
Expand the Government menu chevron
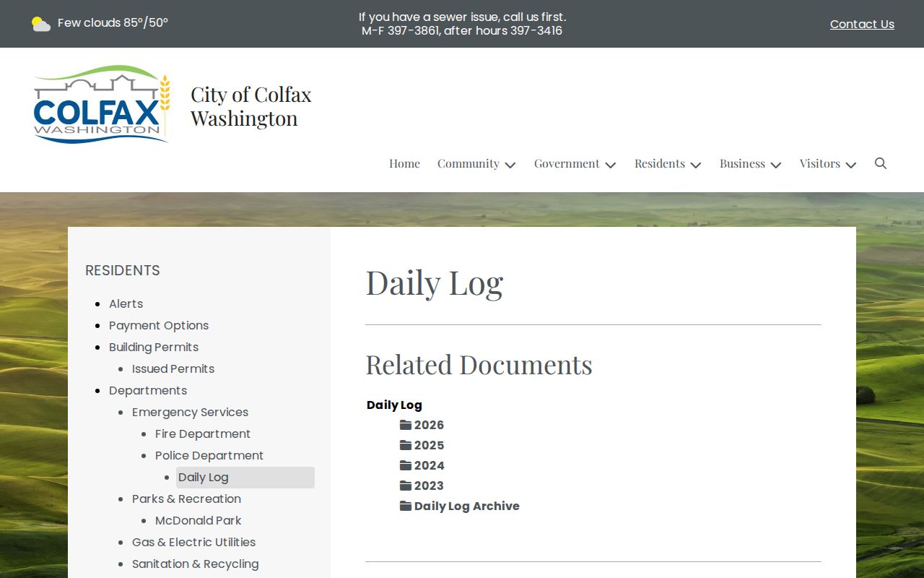pyautogui.click(x=611, y=165)
